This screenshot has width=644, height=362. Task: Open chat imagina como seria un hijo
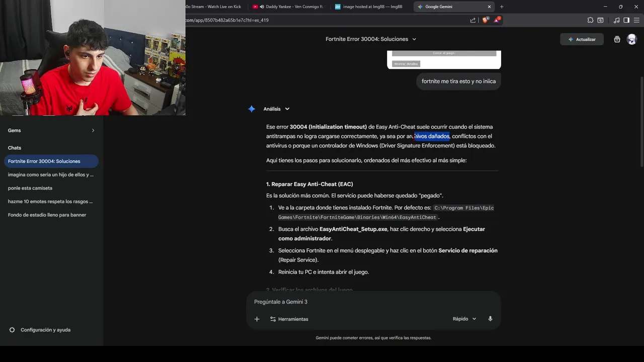[51, 174]
